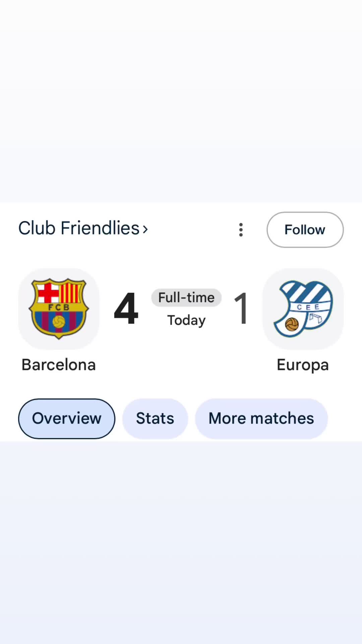Tap the FC Barcelona crest

[x=59, y=309]
